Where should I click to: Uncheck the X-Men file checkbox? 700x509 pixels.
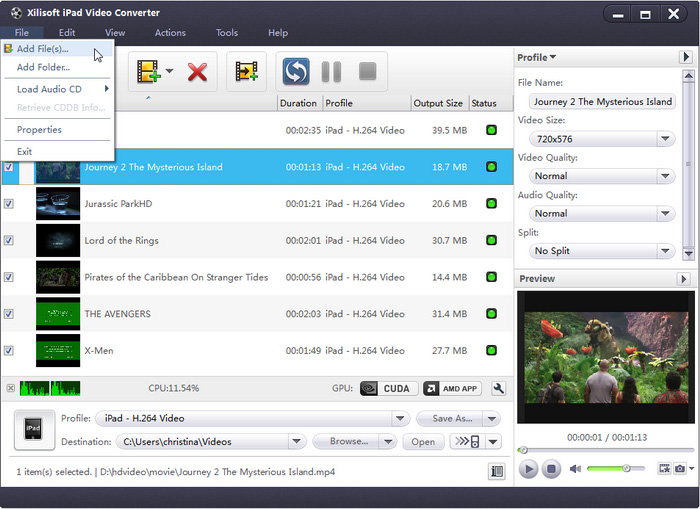(9, 351)
